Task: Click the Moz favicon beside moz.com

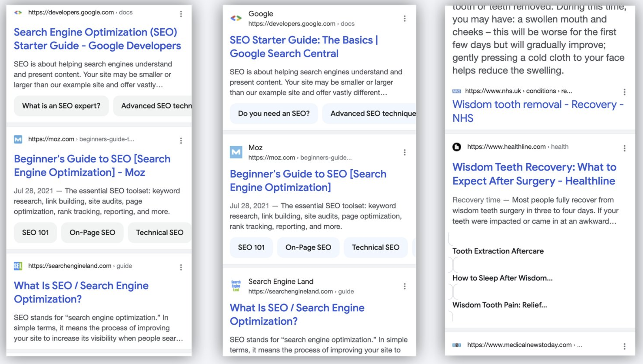Action: (18, 139)
